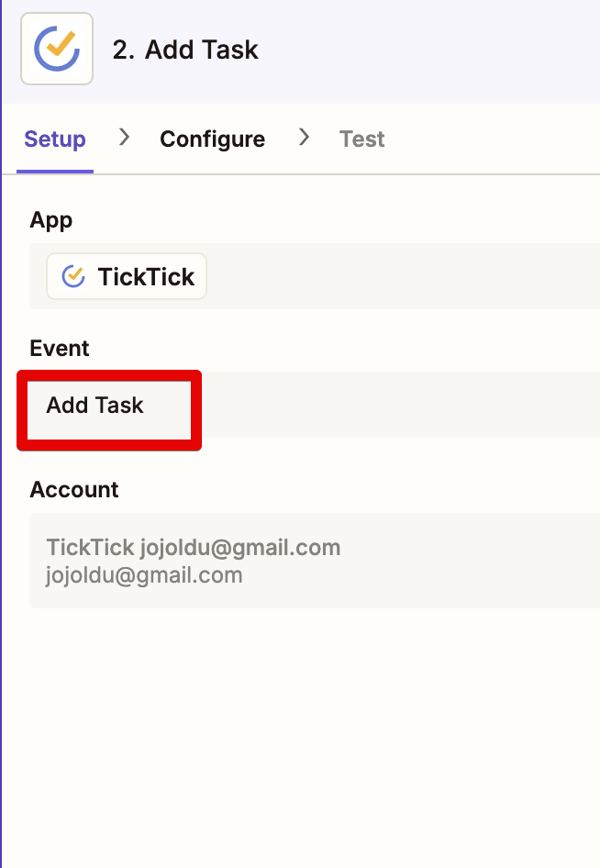
Task: Click the chevron between Configure and Test
Action: [304, 138]
